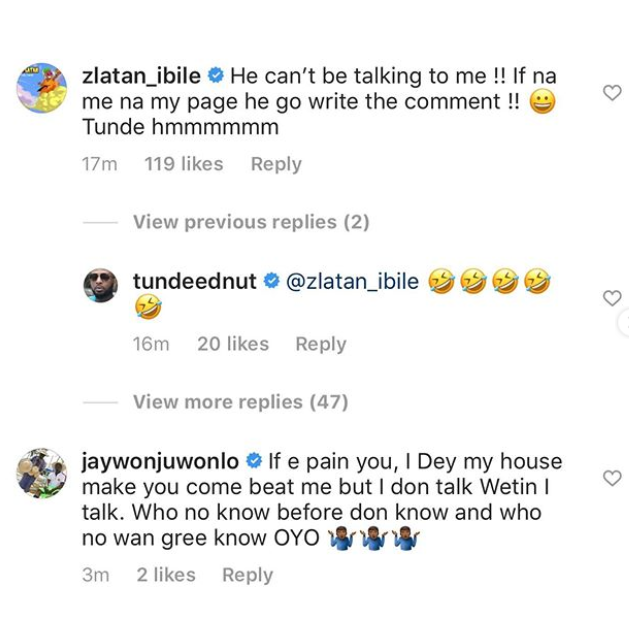Screen dimensions: 629x641
Task: Like tundeednut's reply with heart icon
Action: coord(611,298)
